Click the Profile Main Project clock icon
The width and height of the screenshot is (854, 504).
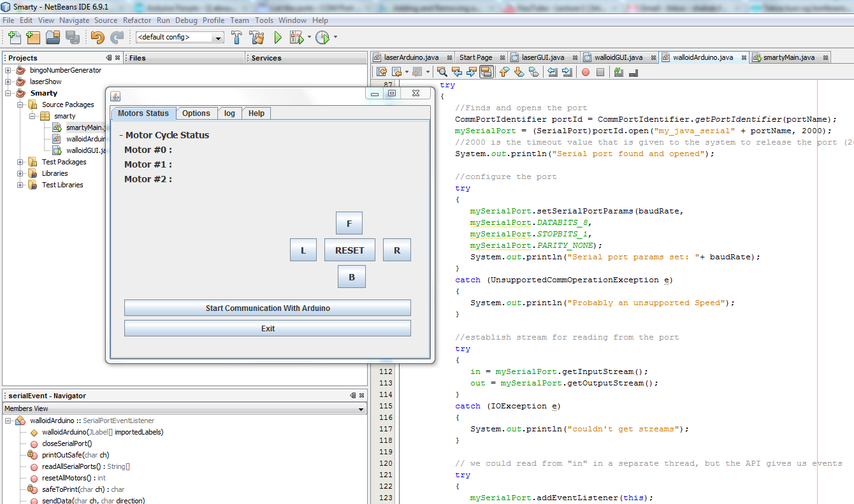tap(322, 37)
